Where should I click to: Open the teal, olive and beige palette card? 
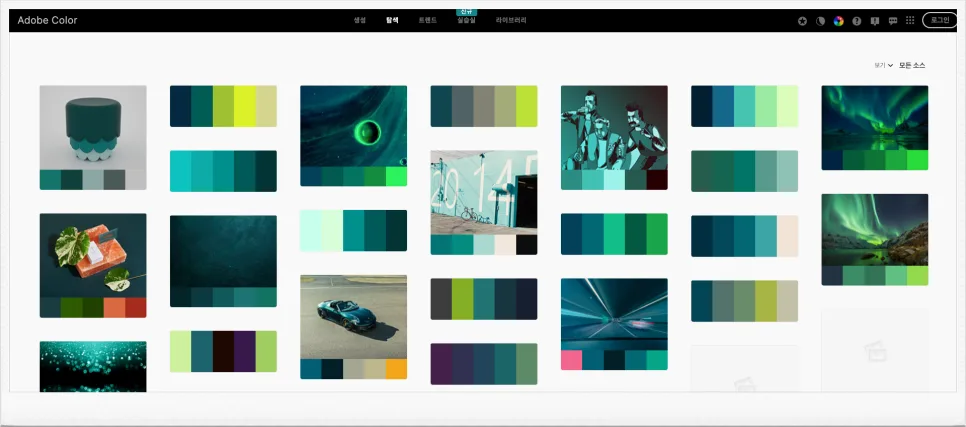tap(745, 301)
